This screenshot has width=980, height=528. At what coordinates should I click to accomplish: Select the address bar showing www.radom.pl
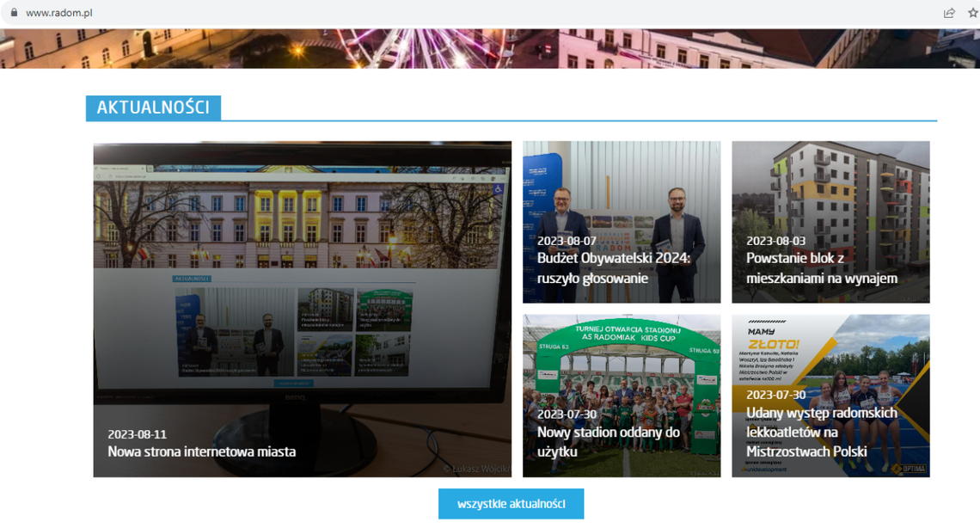click(x=60, y=13)
